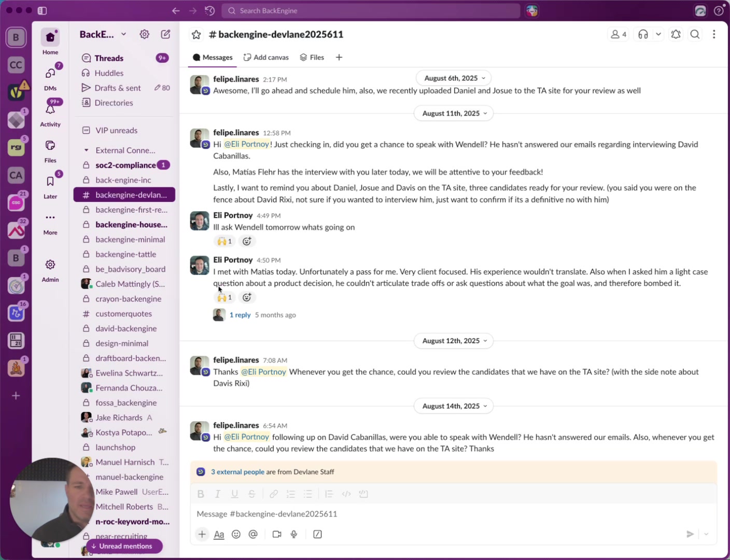Viewport: 730px width, 560px height.
Task: Open the 1 reply thread link
Action: (x=240, y=315)
